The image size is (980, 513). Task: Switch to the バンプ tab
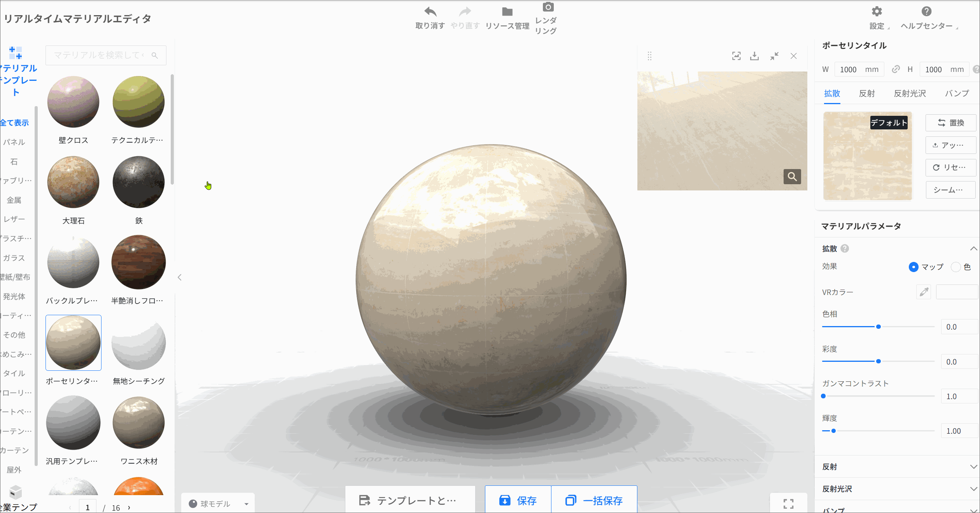957,94
